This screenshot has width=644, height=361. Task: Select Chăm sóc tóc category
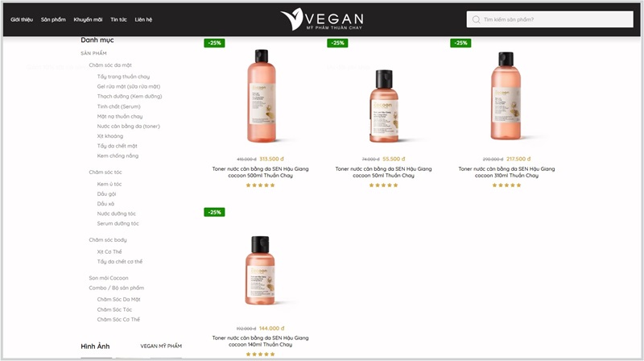tap(105, 172)
